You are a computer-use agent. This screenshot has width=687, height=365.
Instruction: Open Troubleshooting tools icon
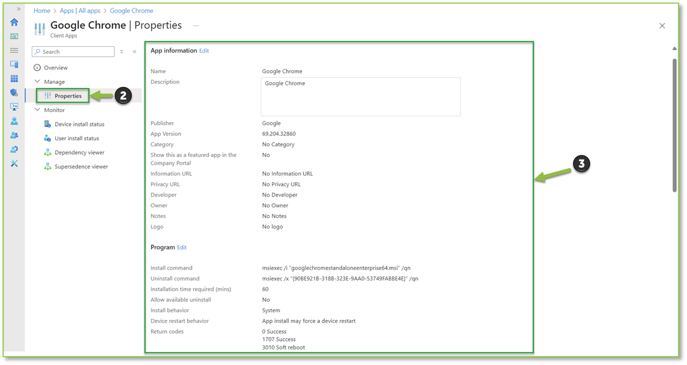tap(14, 163)
